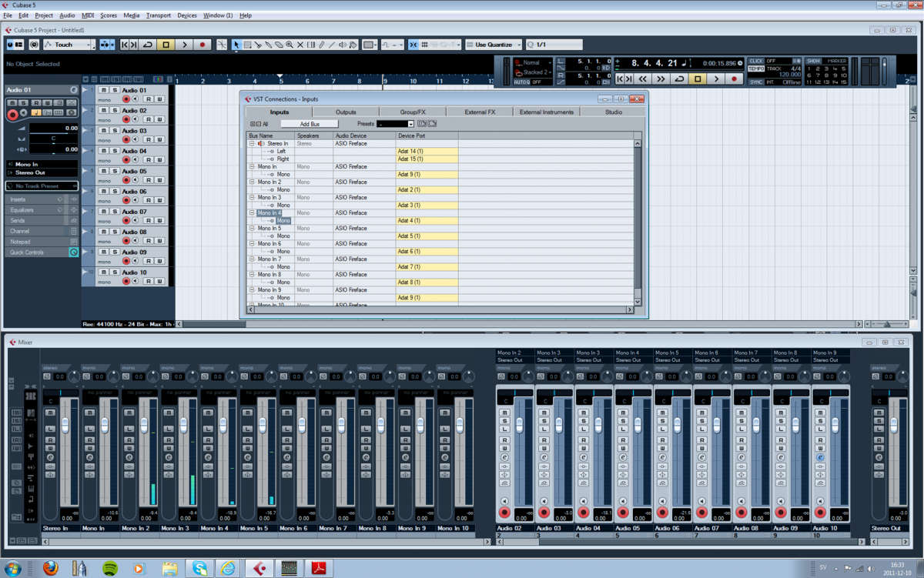Click Record in the transport panel

[735, 79]
